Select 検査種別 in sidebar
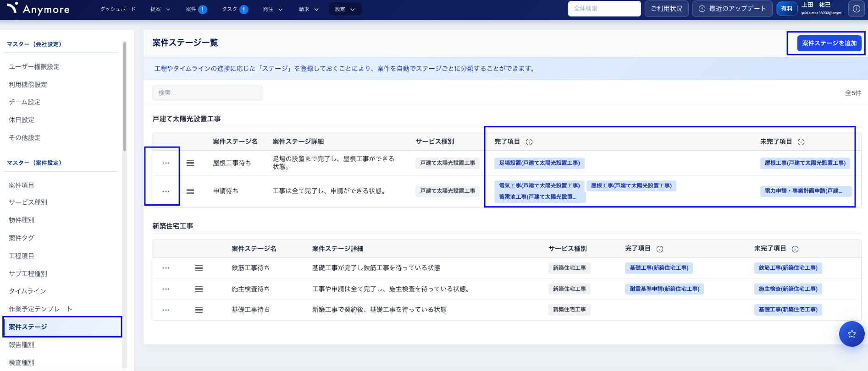 [x=22, y=363]
